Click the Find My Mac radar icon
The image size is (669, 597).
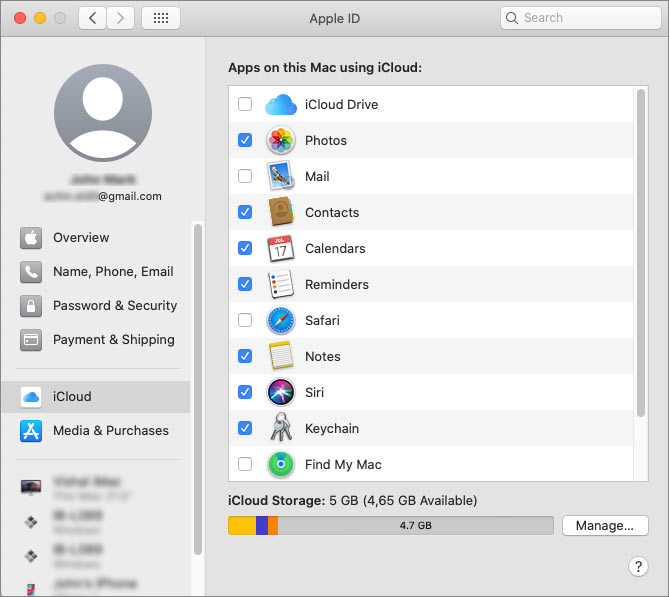coord(281,464)
